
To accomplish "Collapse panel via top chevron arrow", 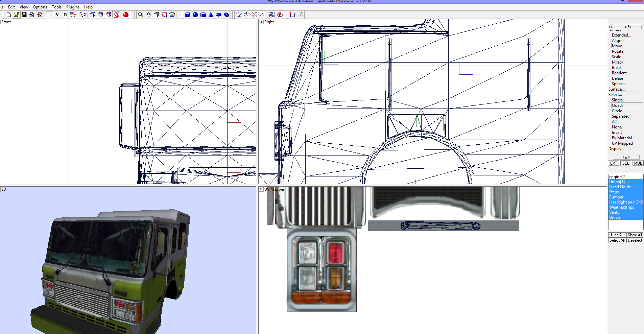I will coord(628,26).
